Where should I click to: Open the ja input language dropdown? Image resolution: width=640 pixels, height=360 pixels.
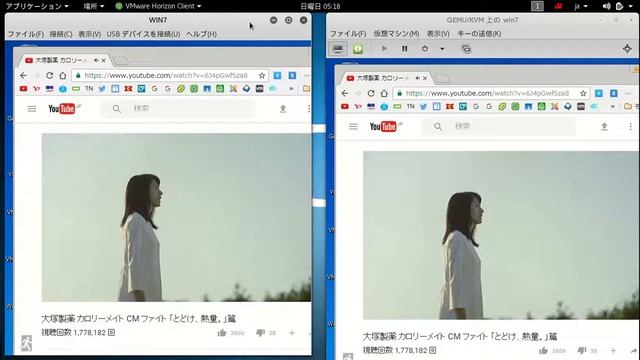point(581,6)
